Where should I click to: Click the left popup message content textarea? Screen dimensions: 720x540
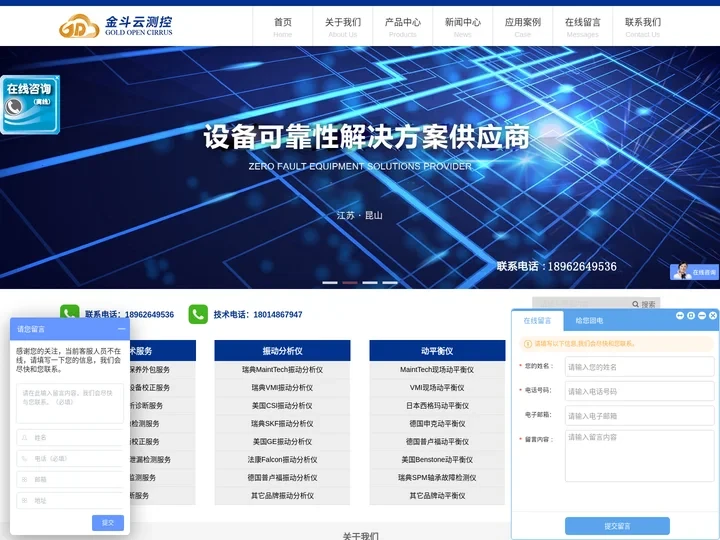(x=70, y=403)
